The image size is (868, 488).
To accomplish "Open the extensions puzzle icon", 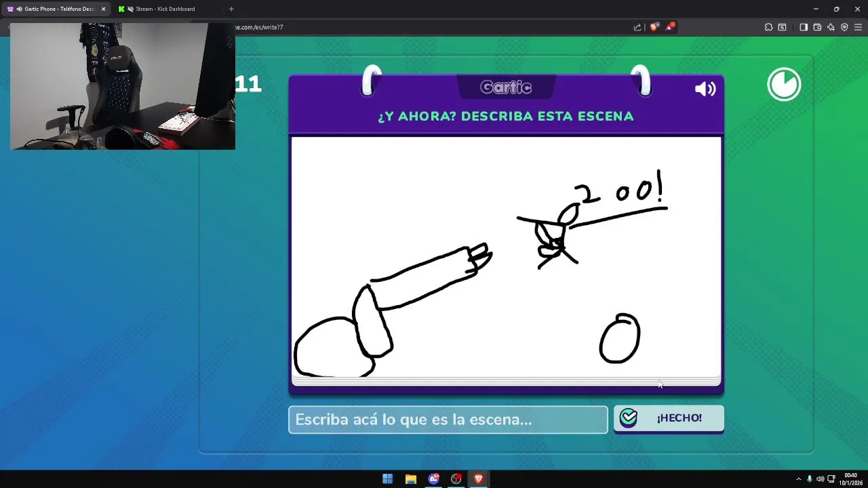I will click(768, 27).
